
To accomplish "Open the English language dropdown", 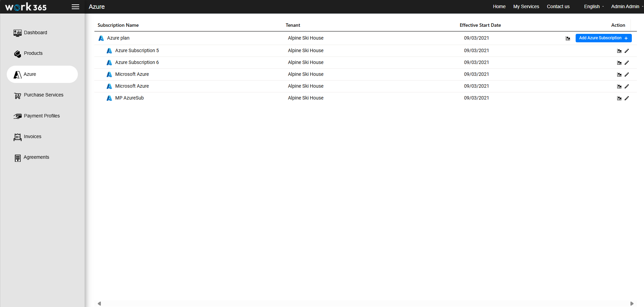I will click(594, 6).
